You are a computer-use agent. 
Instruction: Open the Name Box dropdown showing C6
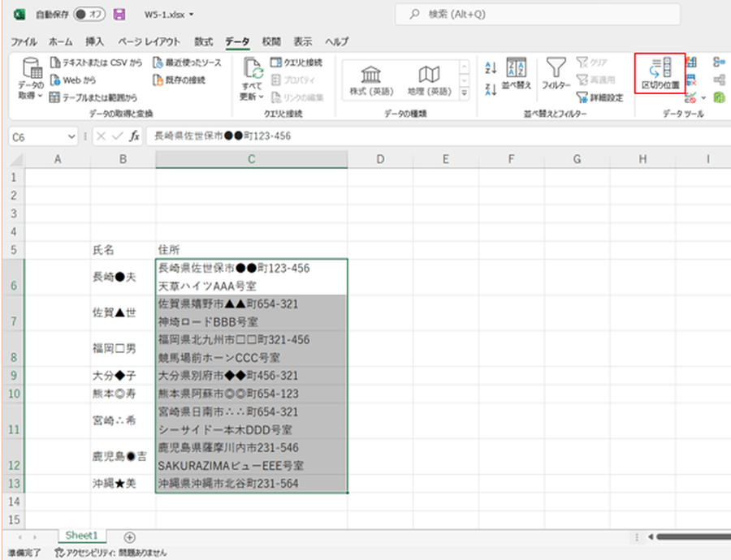[71, 137]
